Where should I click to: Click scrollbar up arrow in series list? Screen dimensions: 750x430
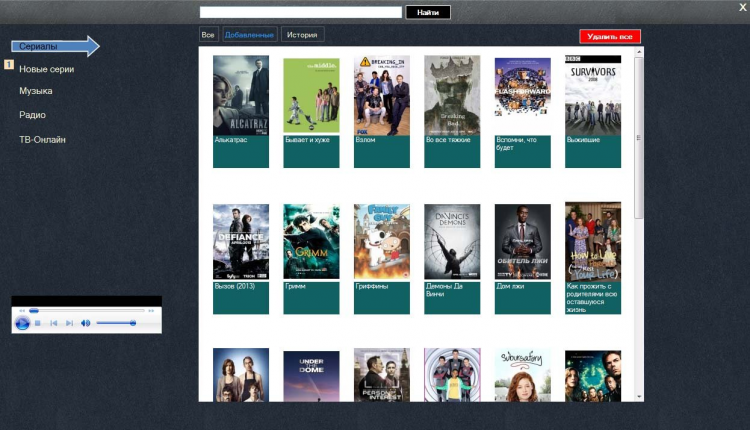click(639, 52)
